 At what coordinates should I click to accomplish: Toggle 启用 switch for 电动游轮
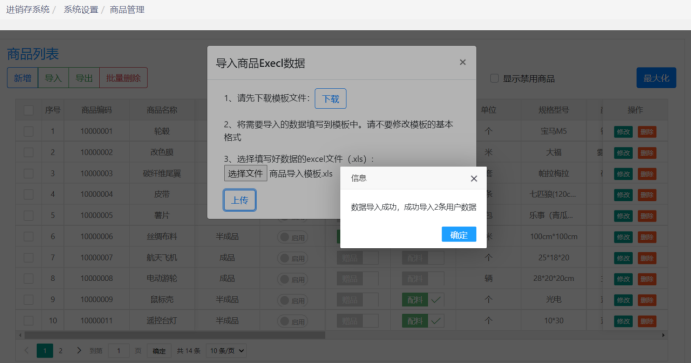(293, 279)
